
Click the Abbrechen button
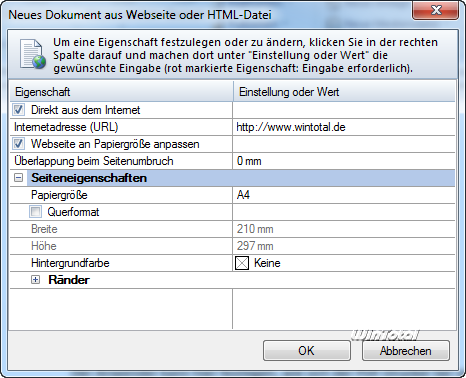tap(406, 350)
